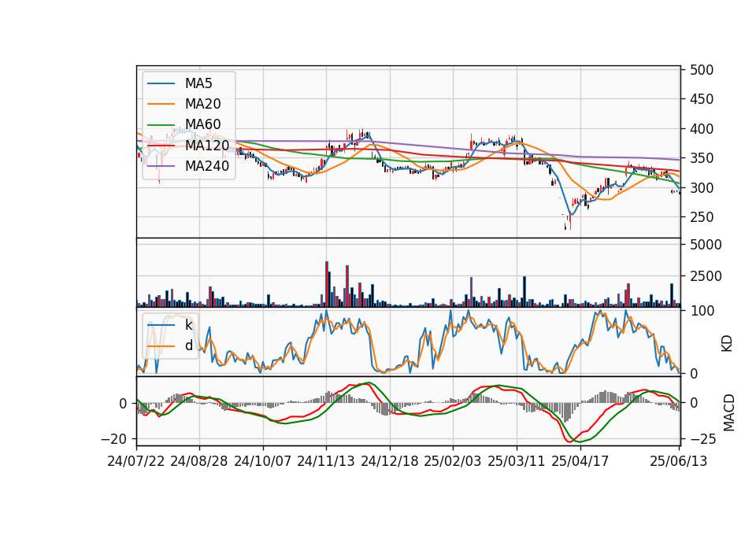756x543 pixels.
Task: Click the orange MA20 line swatch in legend
Action: pyautogui.click(x=161, y=104)
